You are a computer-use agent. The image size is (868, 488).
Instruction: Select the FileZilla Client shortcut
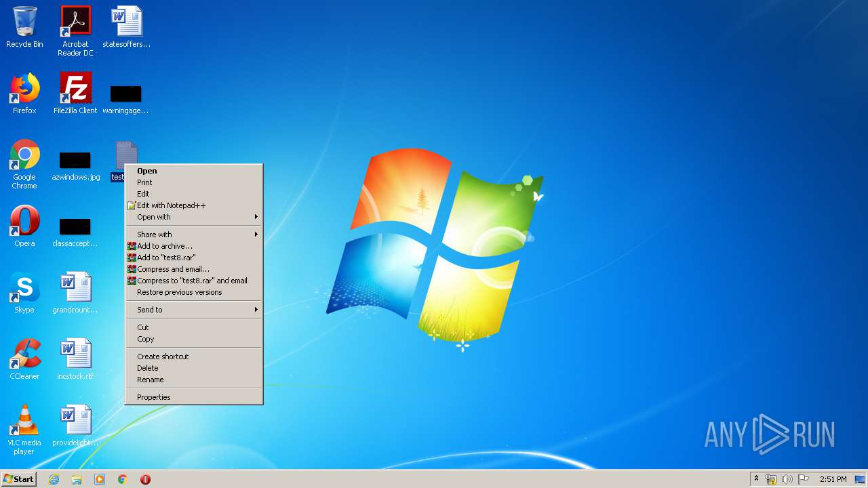[x=75, y=94]
